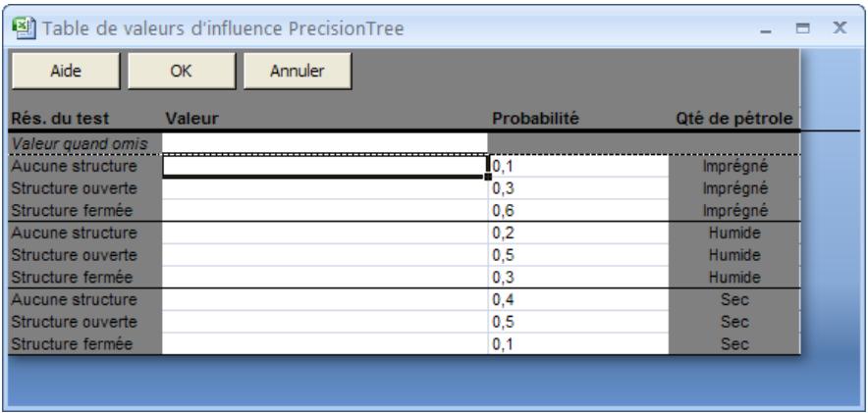
Task: Click Structure fermée label in Humide group
Action: [x=72, y=277]
